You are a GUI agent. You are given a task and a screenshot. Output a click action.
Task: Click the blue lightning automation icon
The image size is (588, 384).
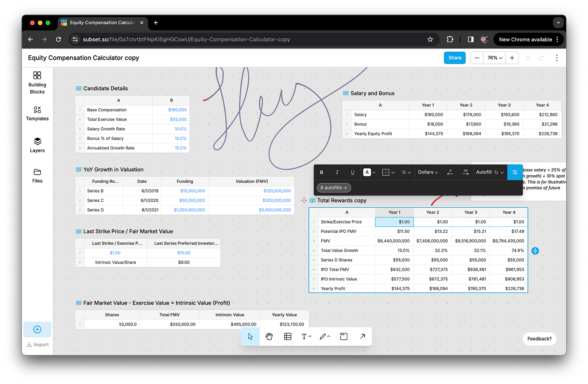tap(535, 251)
